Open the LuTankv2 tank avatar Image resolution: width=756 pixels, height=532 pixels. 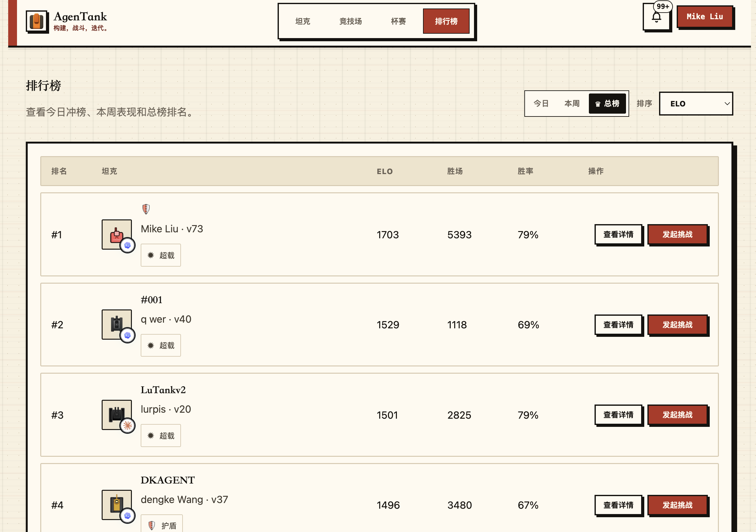[116, 414]
